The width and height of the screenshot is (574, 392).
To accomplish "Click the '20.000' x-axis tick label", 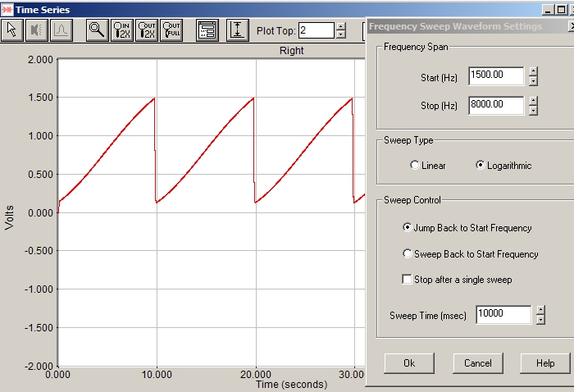I will pyautogui.click(x=256, y=375).
